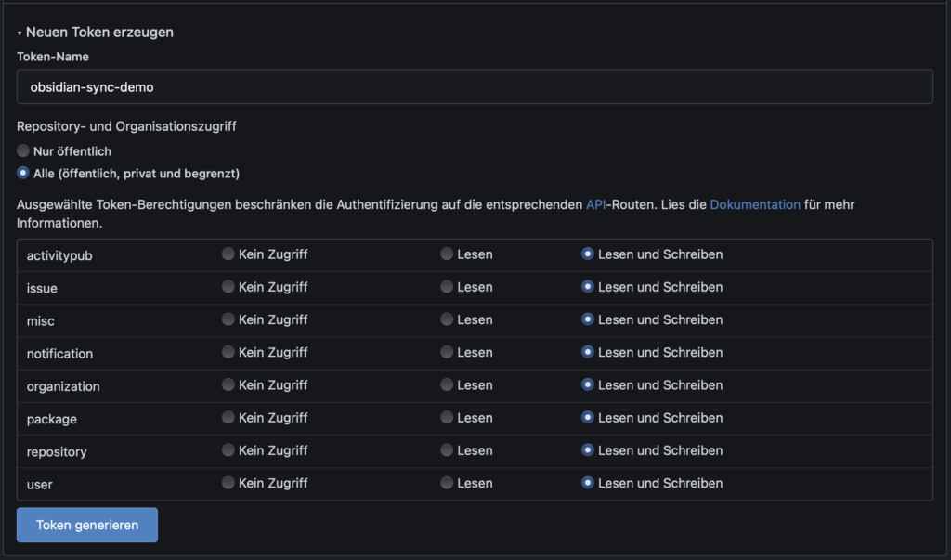
Task: Set package to Lesen und Schreiben
Action: pyautogui.click(x=588, y=418)
